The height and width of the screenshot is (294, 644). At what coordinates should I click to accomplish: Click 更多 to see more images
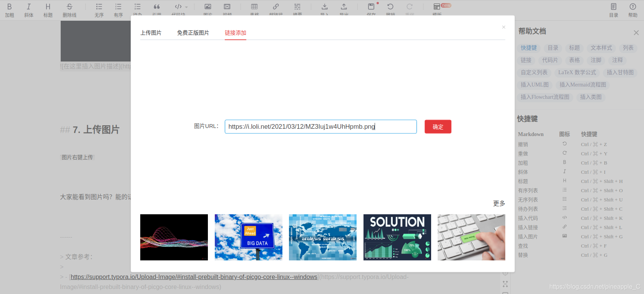(499, 203)
